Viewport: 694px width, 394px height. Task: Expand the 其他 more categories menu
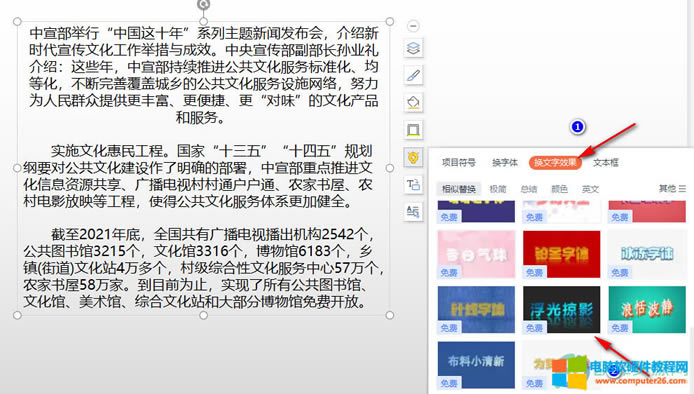[672, 189]
